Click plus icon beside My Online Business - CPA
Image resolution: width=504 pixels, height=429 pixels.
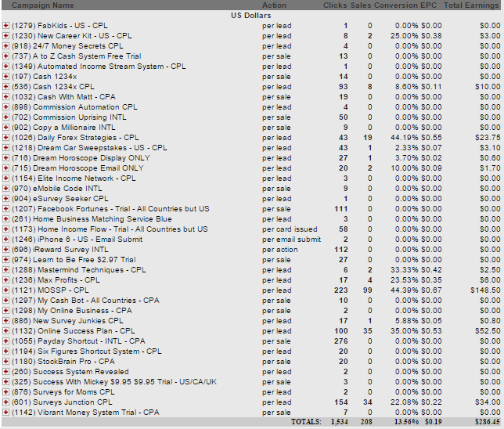coord(5,311)
